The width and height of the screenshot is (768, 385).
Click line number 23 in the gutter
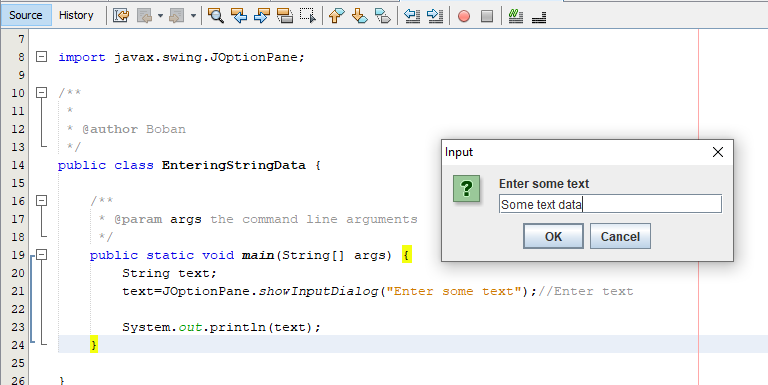(x=18, y=327)
